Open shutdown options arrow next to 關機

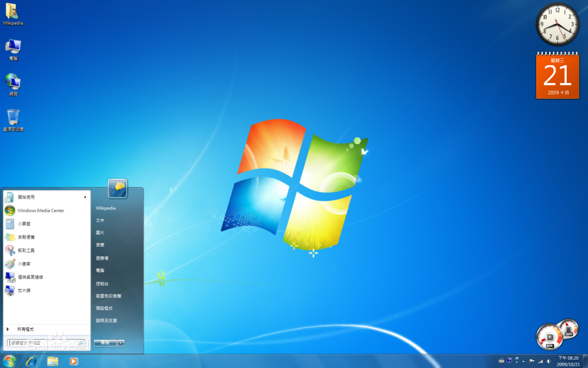pos(121,343)
